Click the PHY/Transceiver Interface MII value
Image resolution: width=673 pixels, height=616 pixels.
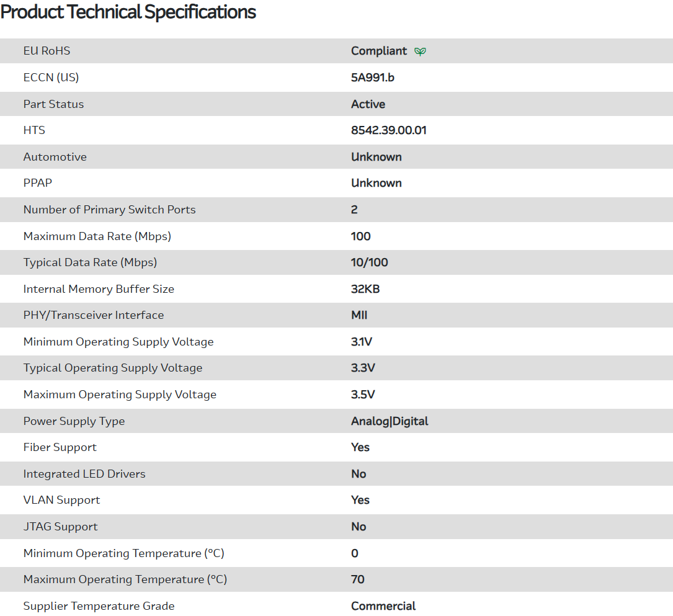359,315
